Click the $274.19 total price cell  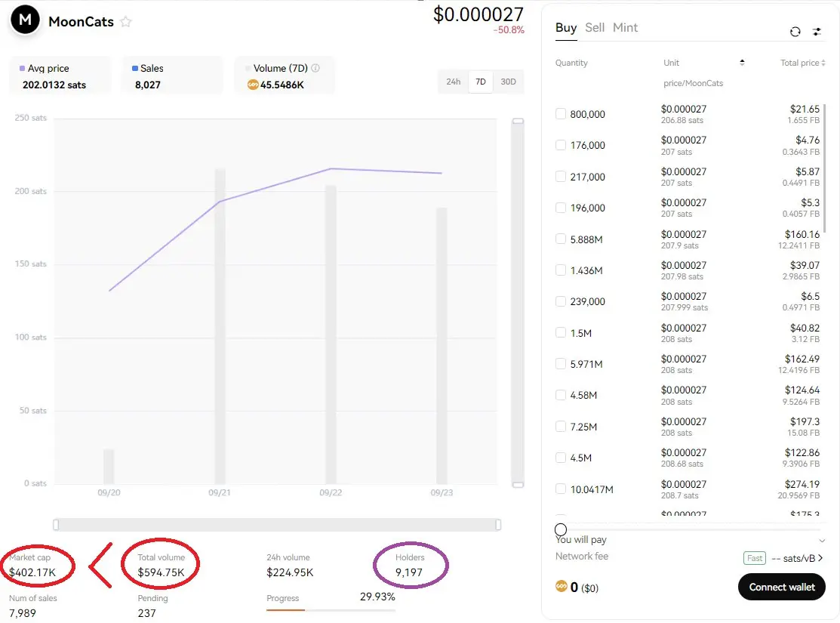[x=802, y=484]
